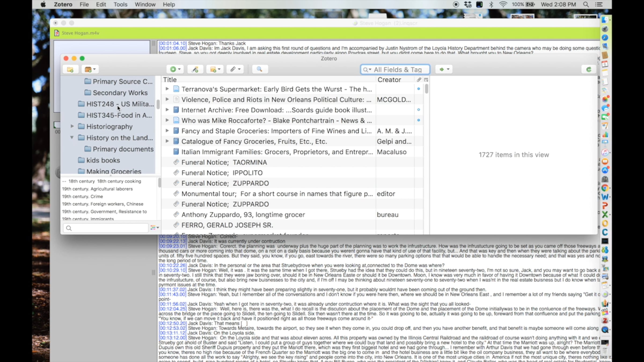Click the New Collection toolbar icon
The image size is (644, 362).
70,69
